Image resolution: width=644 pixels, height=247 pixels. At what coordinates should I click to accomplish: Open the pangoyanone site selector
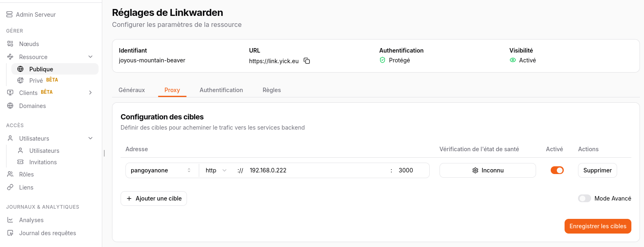[x=161, y=170]
